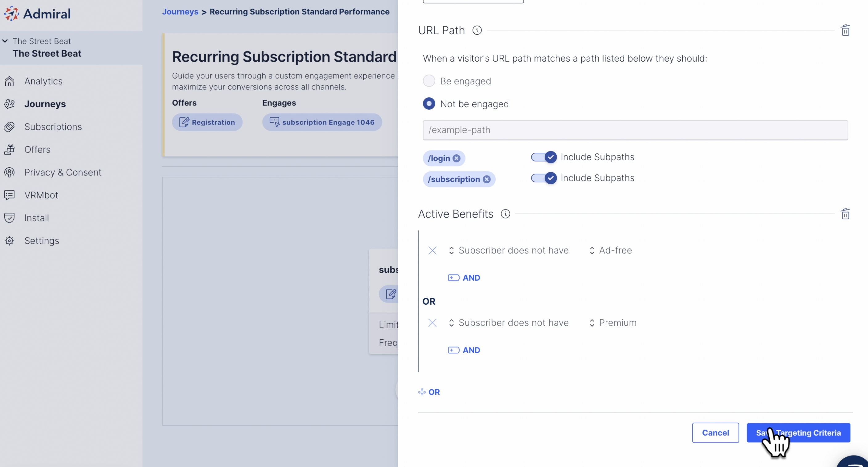Open Subscriber does not have dropdown for Ad-free

click(509, 250)
